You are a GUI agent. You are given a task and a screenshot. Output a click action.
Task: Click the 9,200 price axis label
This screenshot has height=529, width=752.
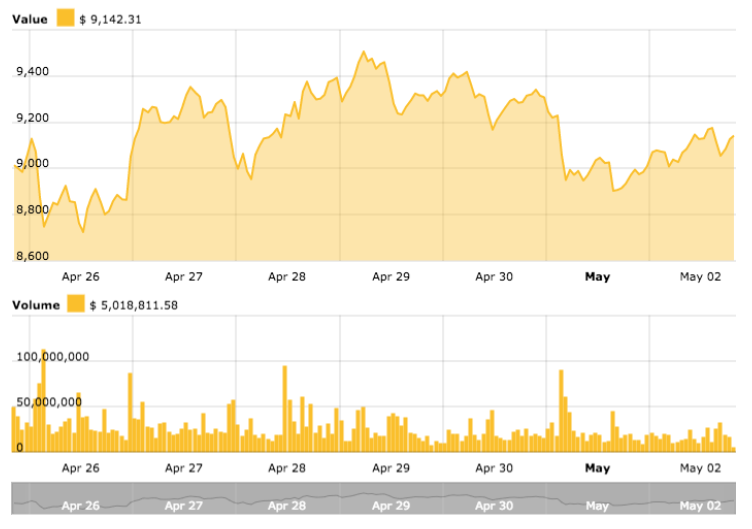pyautogui.click(x=33, y=118)
